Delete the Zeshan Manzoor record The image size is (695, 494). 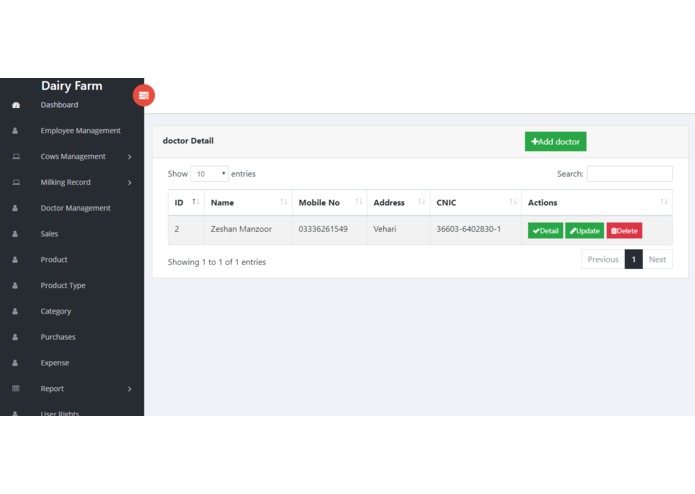624,230
